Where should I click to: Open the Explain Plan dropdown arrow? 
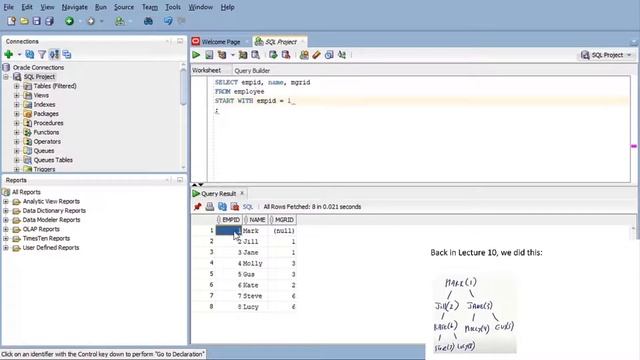232,55
